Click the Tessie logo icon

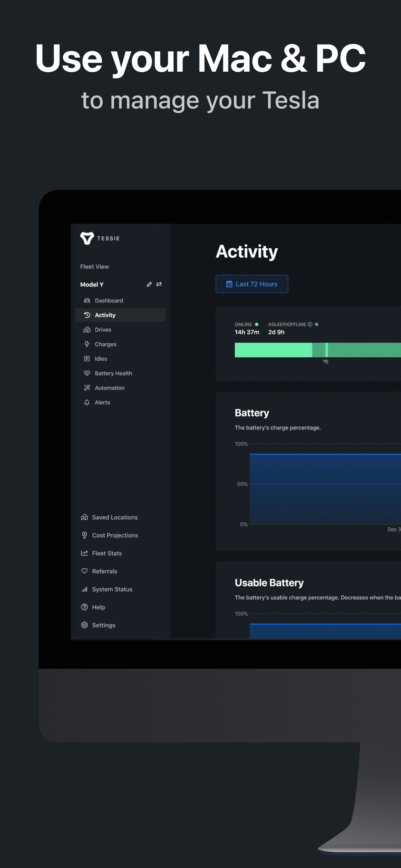click(x=87, y=238)
